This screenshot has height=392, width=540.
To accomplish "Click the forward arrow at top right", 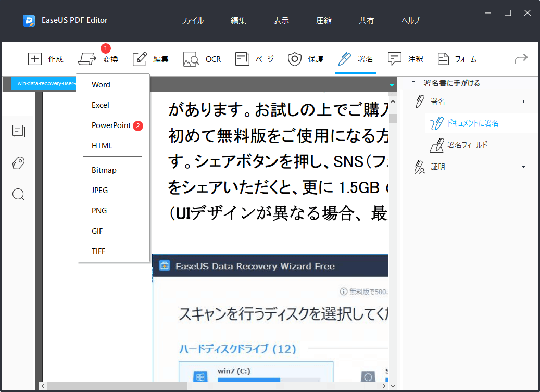I will click(x=521, y=59).
